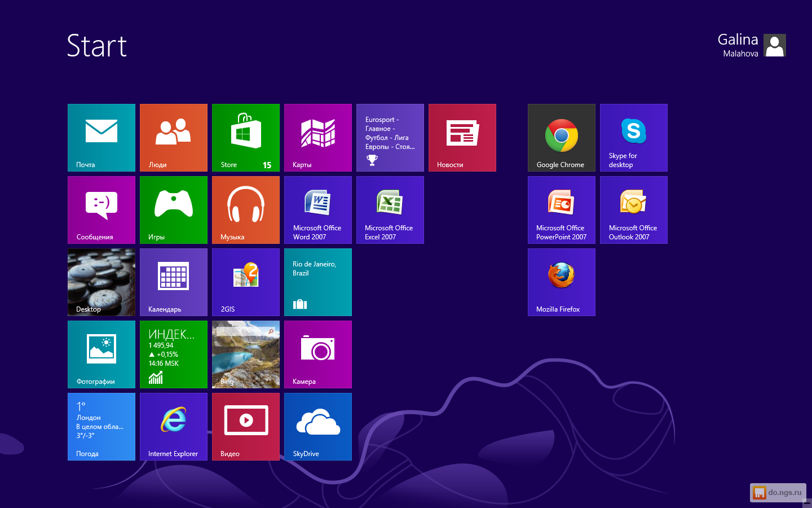The width and height of the screenshot is (812, 508).
Task: Launch Microsoft Office Excel 2007
Action: point(390,210)
